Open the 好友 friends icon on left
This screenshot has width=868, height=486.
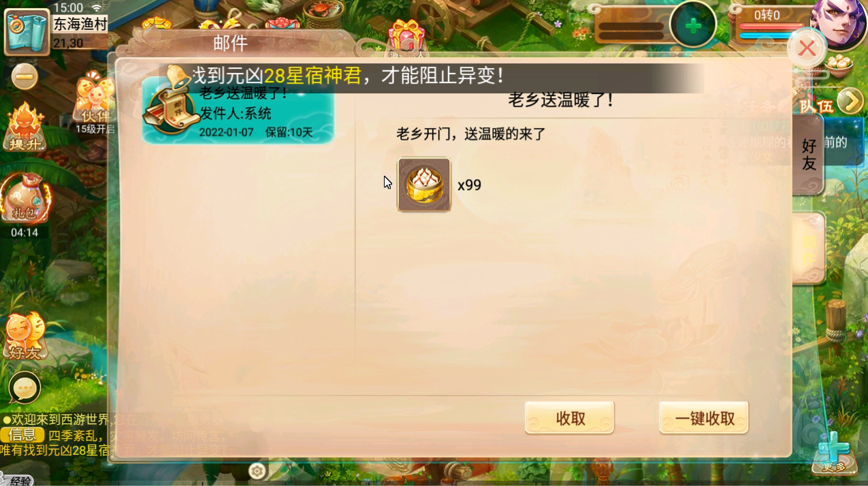point(25,336)
